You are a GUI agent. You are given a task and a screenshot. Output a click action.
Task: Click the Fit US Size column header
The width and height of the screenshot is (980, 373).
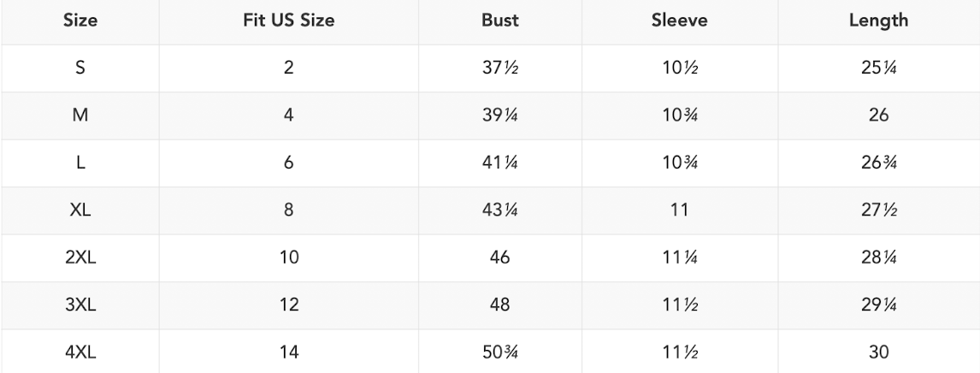(289, 22)
